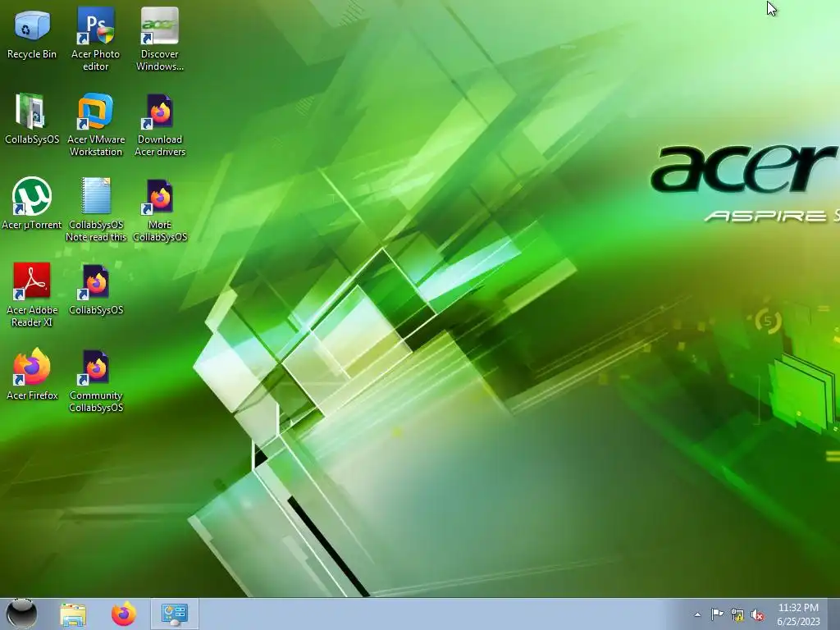Launch Firefox from the taskbar
This screenshot has width=840, height=630.
click(x=123, y=614)
